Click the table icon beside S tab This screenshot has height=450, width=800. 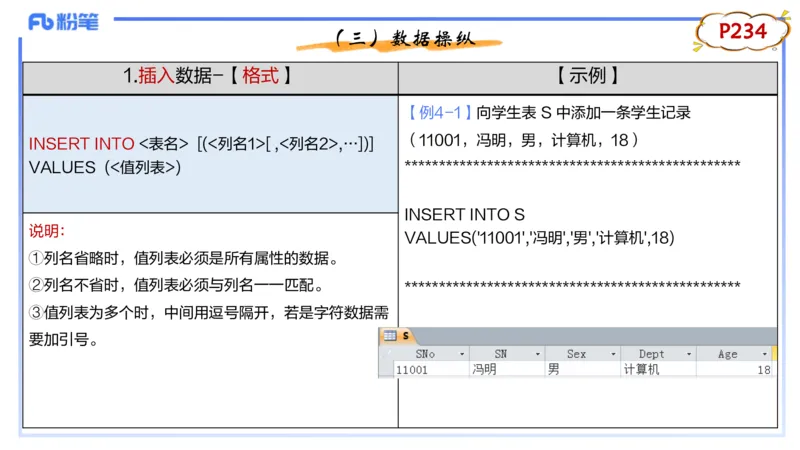[x=390, y=335]
